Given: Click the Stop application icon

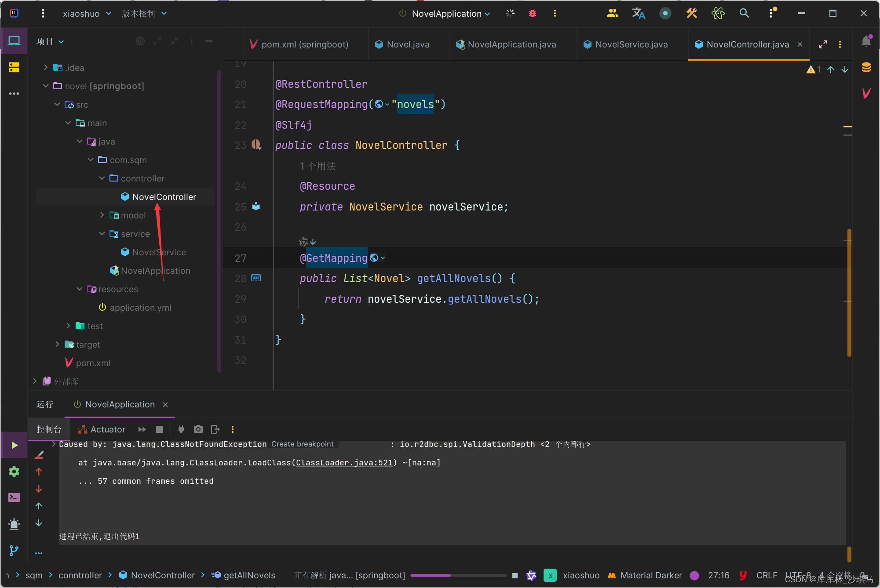Looking at the screenshot, I should point(160,430).
